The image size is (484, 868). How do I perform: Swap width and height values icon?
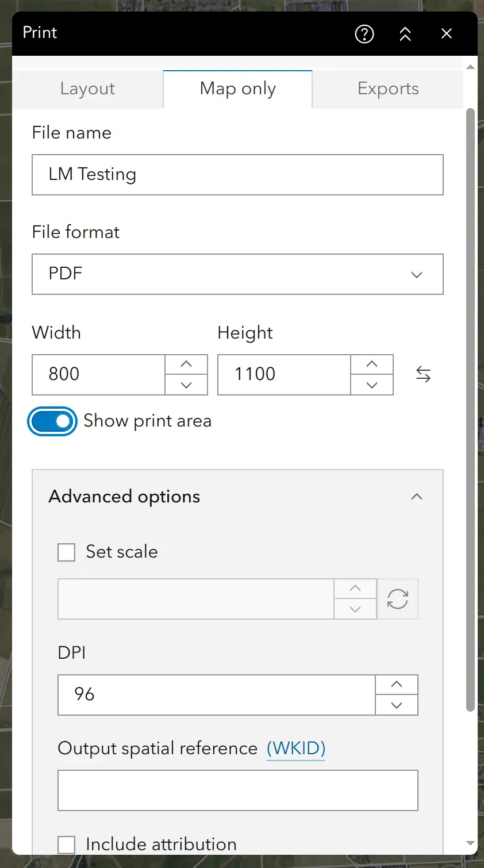(x=424, y=375)
